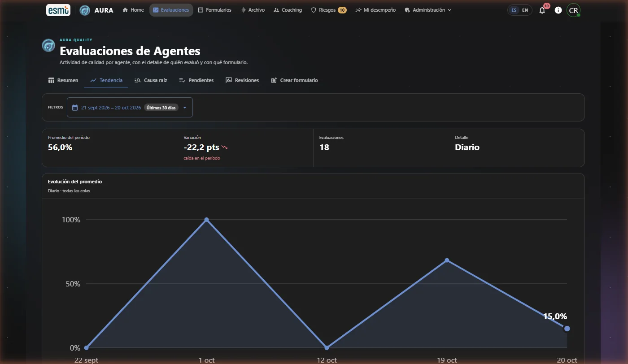Open Coaching in navigation bar
The height and width of the screenshot is (364, 628).
coord(288,10)
